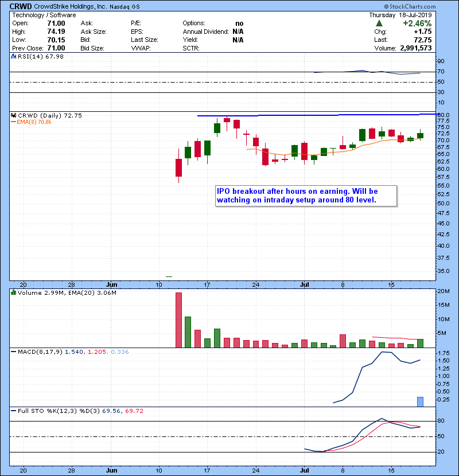Select the Volume figure 2,991,573
This screenshot has width=459, height=476.
click(x=416, y=48)
